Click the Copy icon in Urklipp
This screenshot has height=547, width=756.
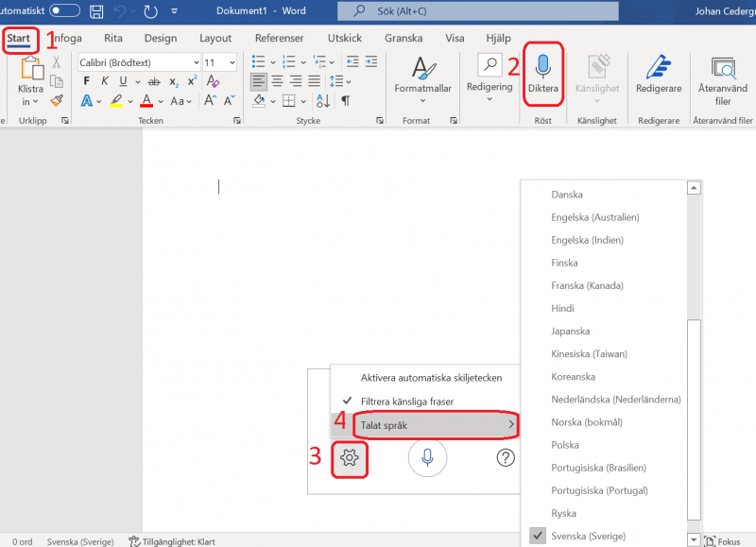point(57,81)
